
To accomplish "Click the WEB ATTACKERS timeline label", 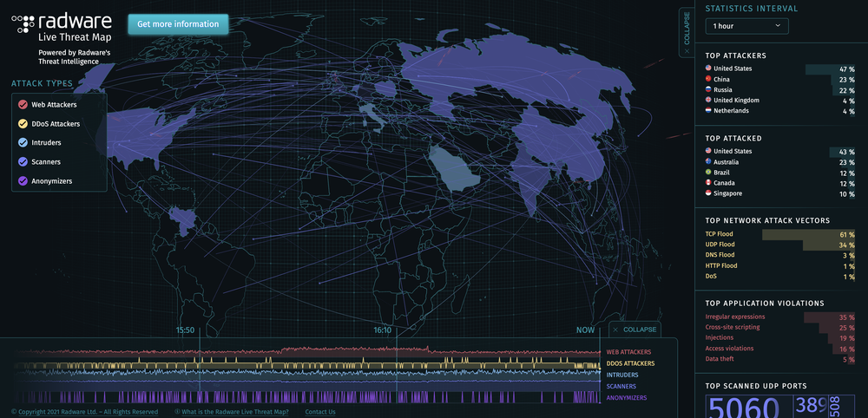I will 628,351.
